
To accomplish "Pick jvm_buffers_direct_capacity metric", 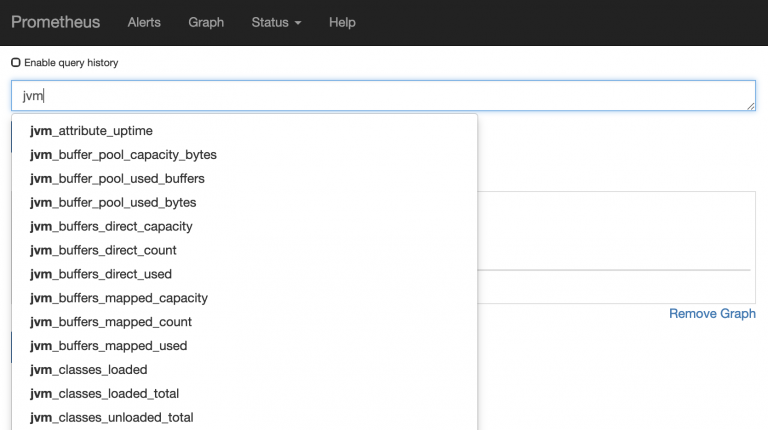I will pos(111,227).
